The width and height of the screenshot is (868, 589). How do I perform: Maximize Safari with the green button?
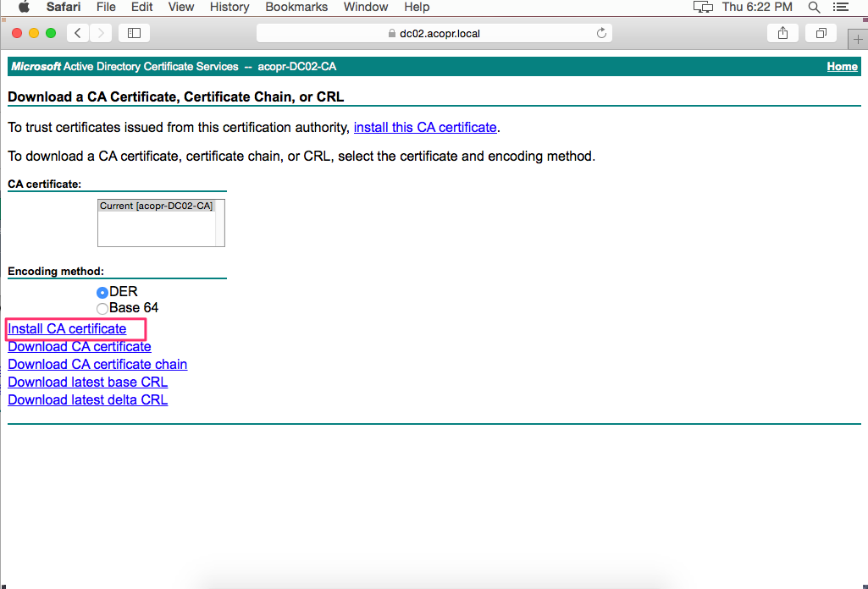click(51, 33)
